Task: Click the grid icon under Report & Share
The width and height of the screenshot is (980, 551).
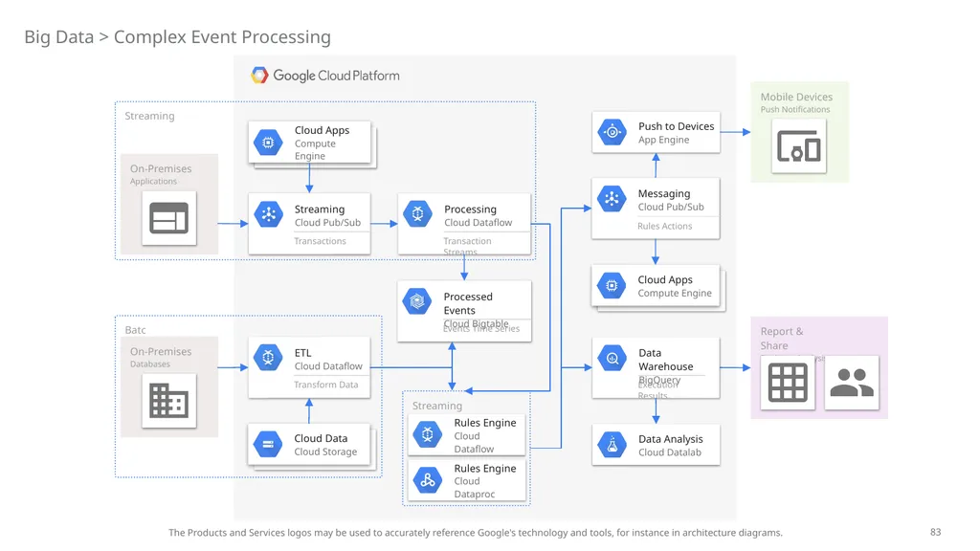Action: [x=788, y=383]
